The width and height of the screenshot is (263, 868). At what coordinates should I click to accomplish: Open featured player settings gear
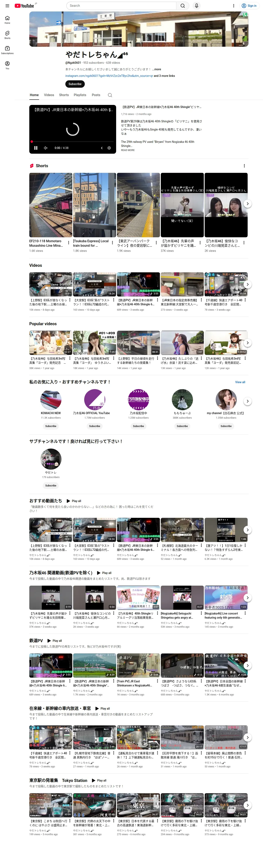[x=109, y=148]
